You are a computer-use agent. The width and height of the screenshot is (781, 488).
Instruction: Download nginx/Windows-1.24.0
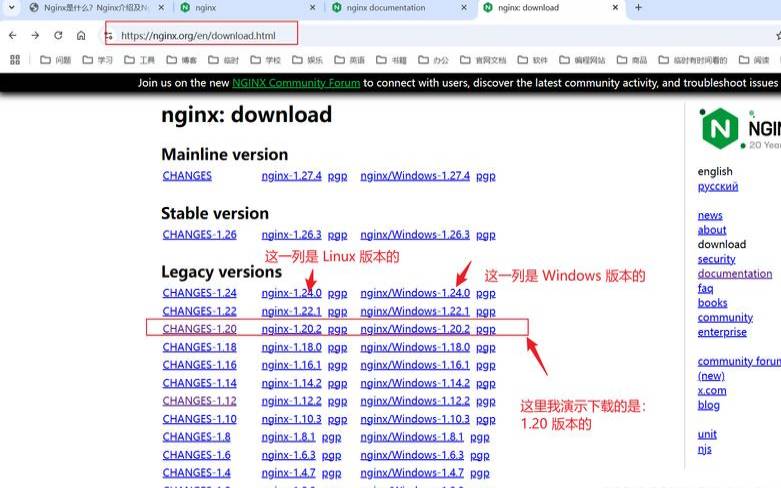point(415,293)
